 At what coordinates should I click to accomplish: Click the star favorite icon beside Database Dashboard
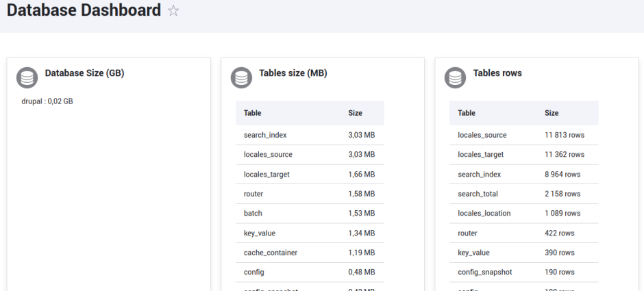coord(173,11)
